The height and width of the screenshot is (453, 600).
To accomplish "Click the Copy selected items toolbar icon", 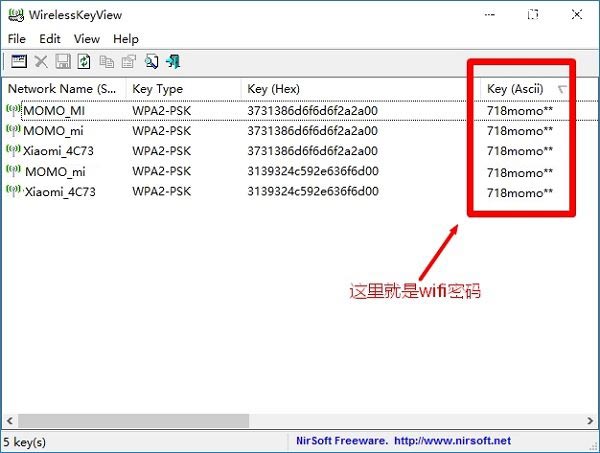I will 106,61.
